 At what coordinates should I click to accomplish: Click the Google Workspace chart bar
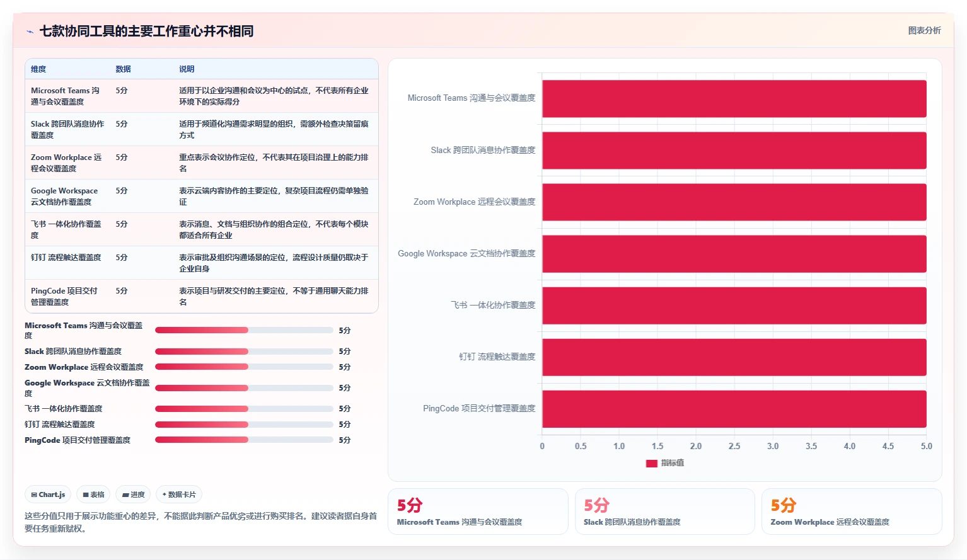[x=734, y=254]
